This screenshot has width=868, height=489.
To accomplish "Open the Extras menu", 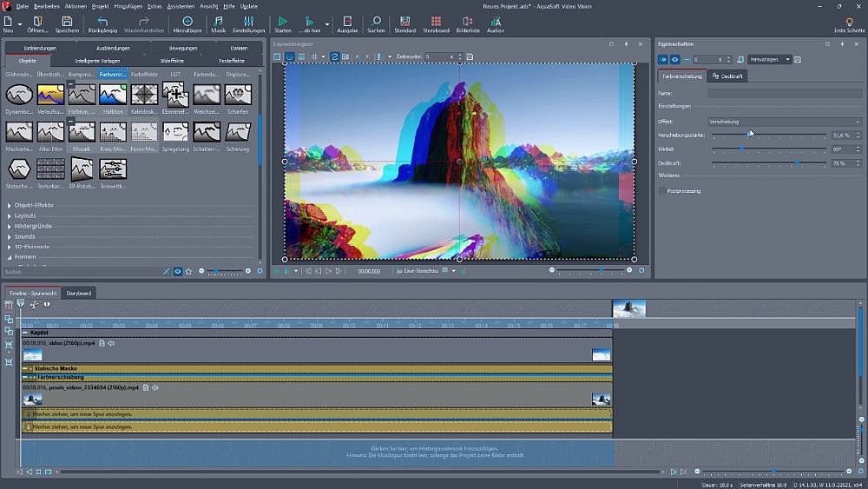I will click(x=155, y=6).
